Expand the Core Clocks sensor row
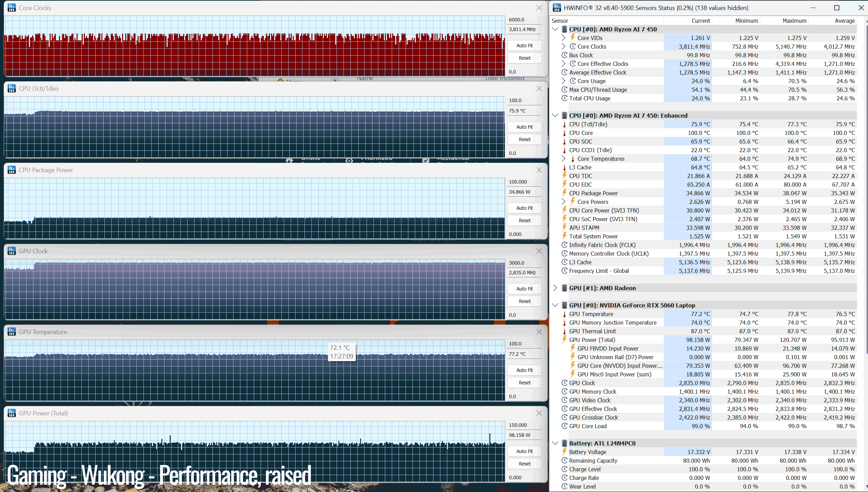 (x=563, y=46)
